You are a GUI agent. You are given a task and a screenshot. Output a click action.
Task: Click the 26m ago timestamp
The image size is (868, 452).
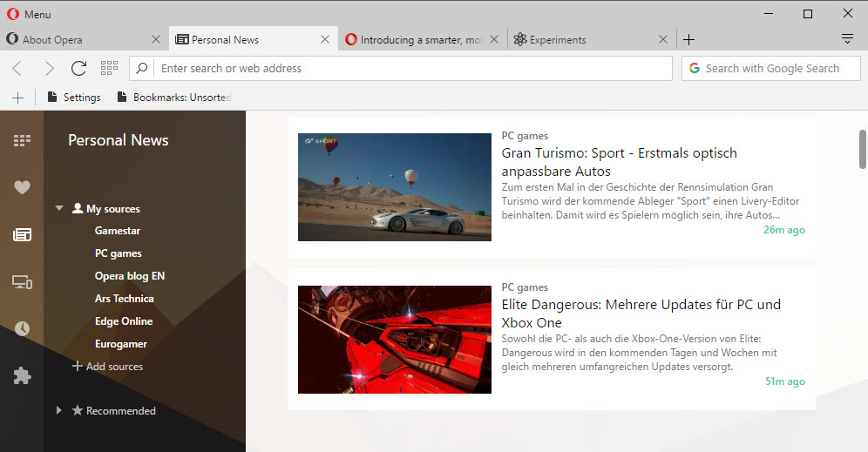point(783,230)
